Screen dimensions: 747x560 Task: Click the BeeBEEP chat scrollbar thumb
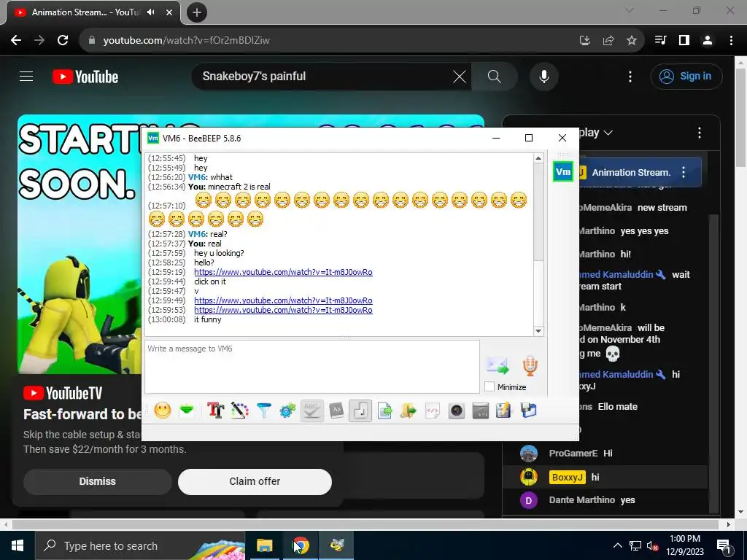pos(538,212)
